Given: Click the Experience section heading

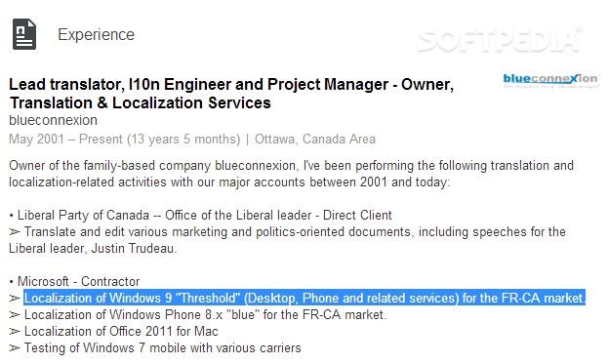Looking at the screenshot, I should point(96,34).
